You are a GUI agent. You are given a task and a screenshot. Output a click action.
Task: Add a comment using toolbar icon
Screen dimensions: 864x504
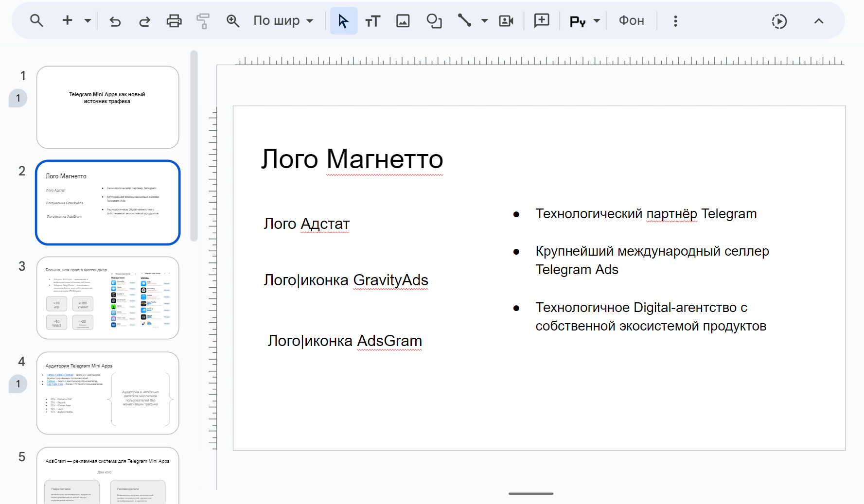point(542,21)
